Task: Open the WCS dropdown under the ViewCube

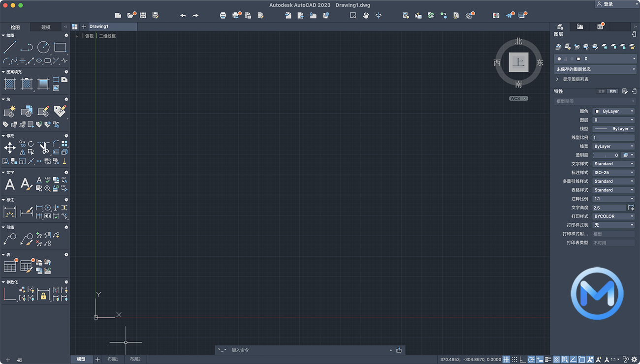Action: coord(518,98)
